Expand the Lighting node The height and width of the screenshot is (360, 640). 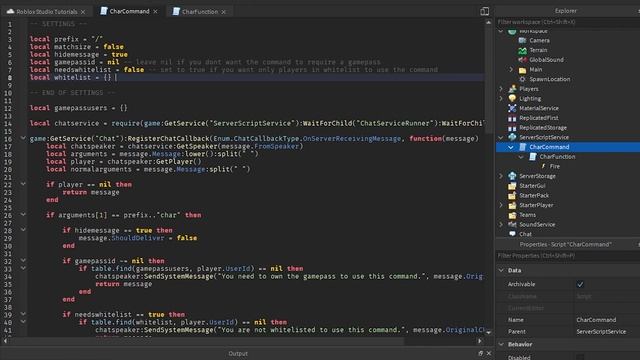501,99
